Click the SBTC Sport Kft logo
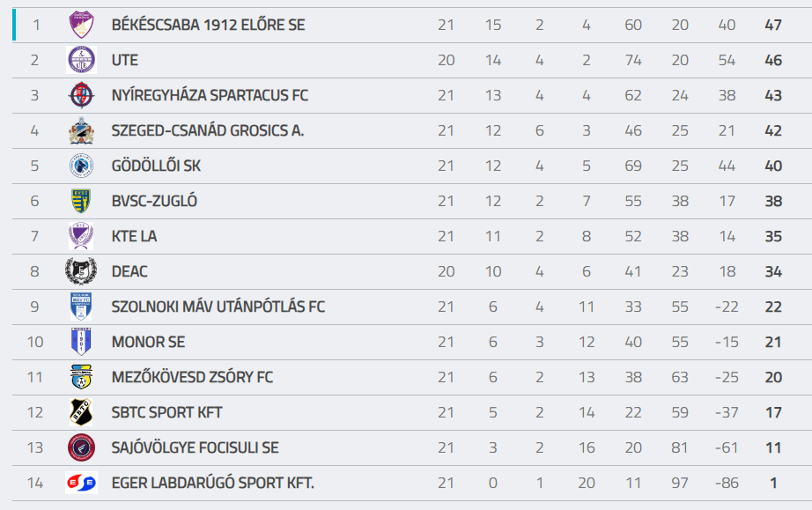Image resolution: width=812 pixels, height=510 pixels. coord(81,412)
